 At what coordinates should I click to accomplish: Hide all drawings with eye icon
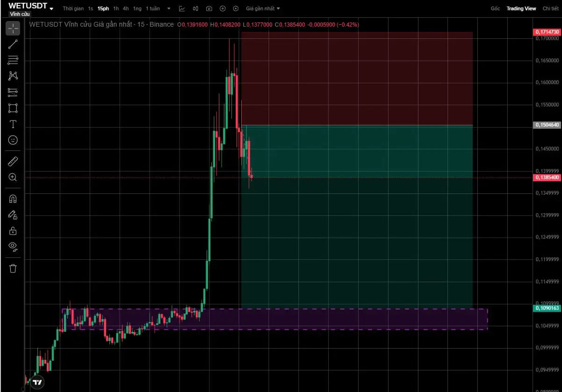(x=13, y=246)
